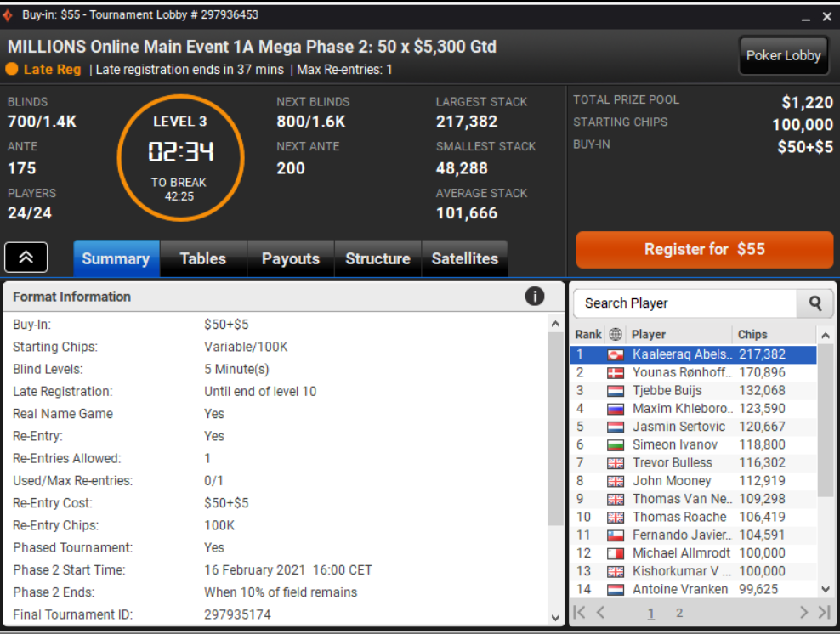Click the down arrow of Format Information scrollbar
This screenshot has height=634, width=840.
click(x=555, y=617)
